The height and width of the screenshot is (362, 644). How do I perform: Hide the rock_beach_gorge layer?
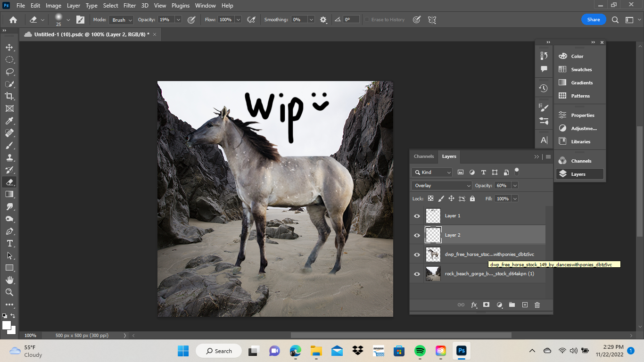(x=417, y=274)
